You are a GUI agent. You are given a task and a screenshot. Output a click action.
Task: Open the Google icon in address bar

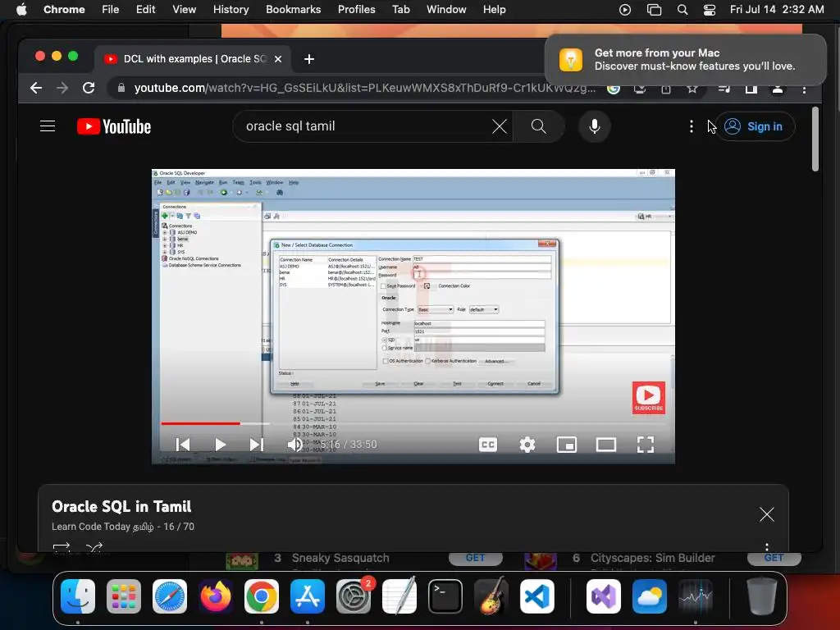614,88
